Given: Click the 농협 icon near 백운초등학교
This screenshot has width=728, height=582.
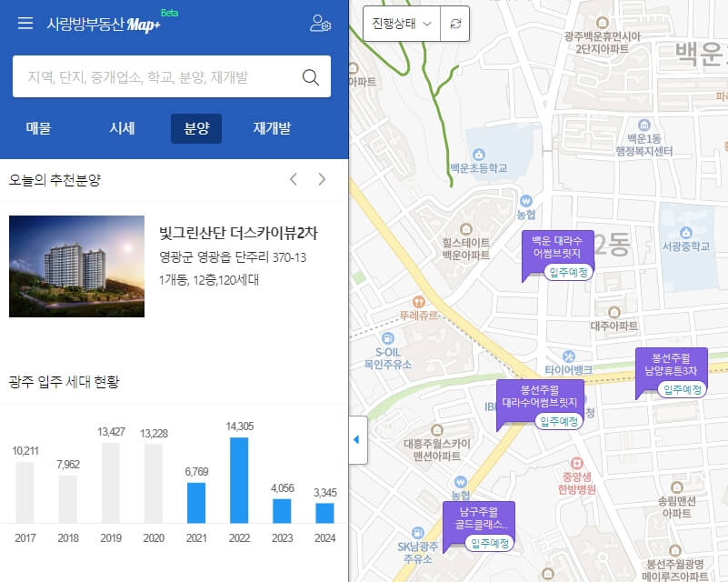Looking at the screenshot, I should coord(525,201).
